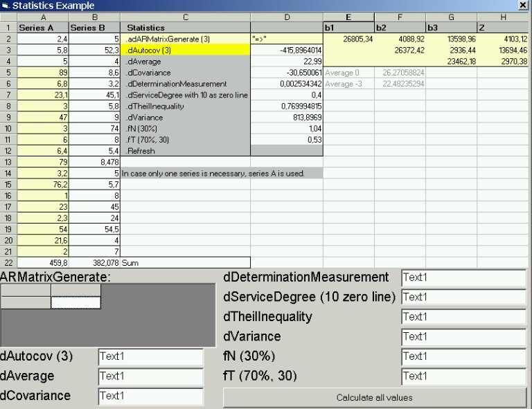Select the .fN (30%) cell

pyautogui.click(x=186, y=129)
